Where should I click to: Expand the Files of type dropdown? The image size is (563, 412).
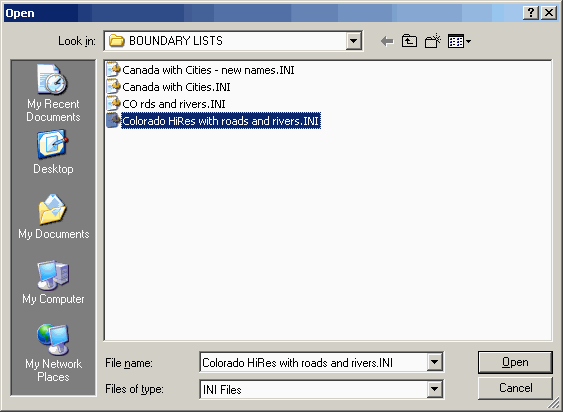[434, 389]
